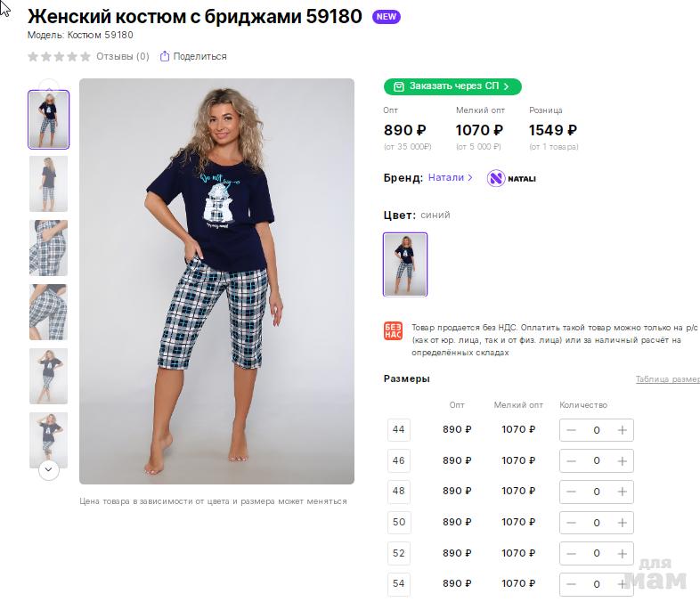Increase quantity for size 44 with plus

[x=623, y=430]
